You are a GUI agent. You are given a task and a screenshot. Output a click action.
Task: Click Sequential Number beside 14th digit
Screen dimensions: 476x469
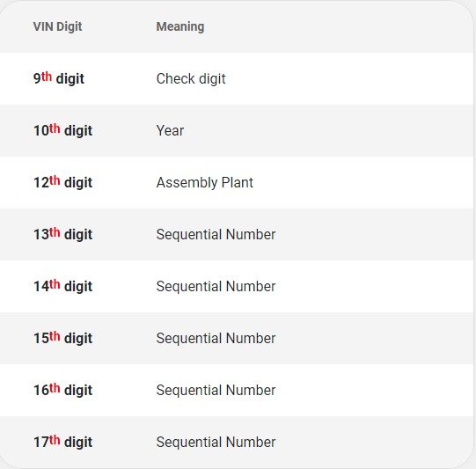coord(216,287)
